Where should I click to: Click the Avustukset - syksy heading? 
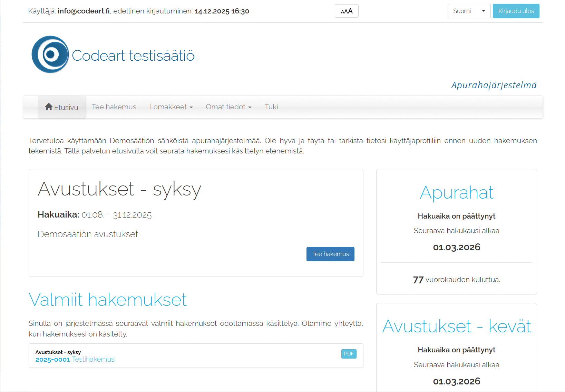119,189
